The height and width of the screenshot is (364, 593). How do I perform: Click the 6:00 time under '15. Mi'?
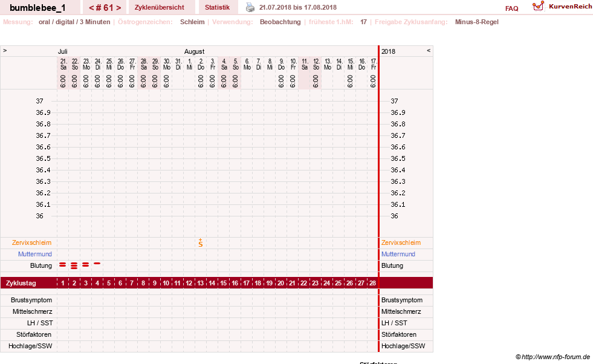tap(350, 82)
